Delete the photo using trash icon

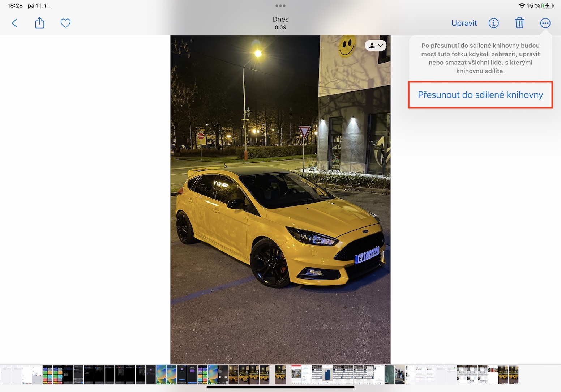tap(519, 24)
